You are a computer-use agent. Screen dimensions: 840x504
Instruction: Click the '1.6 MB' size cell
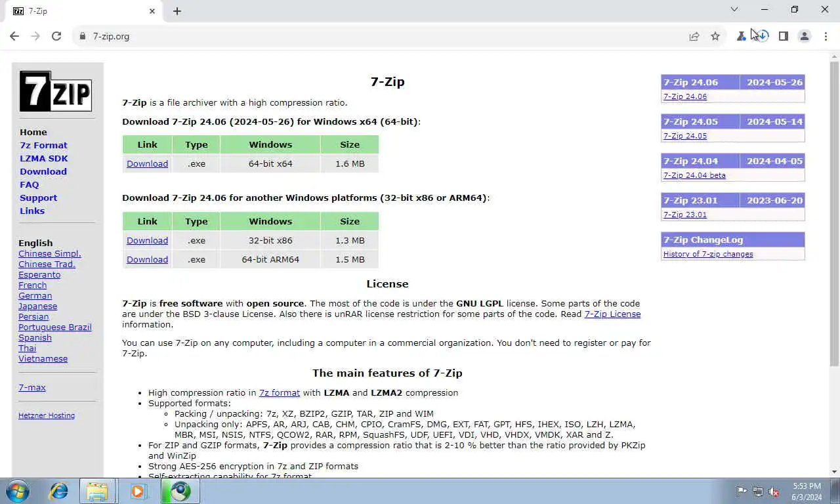pos(350,163)
